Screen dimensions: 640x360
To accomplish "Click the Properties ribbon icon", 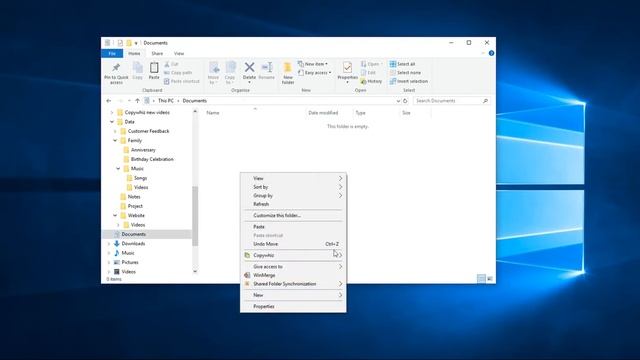I will coord(347,67).
